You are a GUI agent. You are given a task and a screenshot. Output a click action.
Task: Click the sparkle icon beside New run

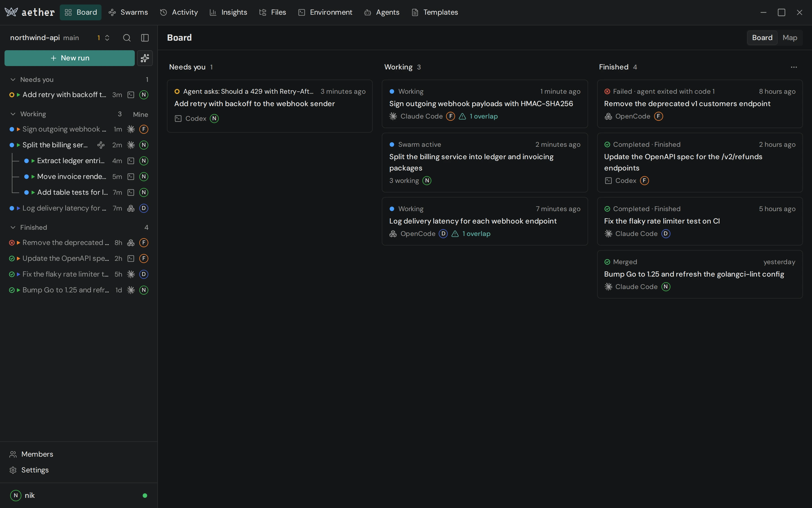[145, 58]
